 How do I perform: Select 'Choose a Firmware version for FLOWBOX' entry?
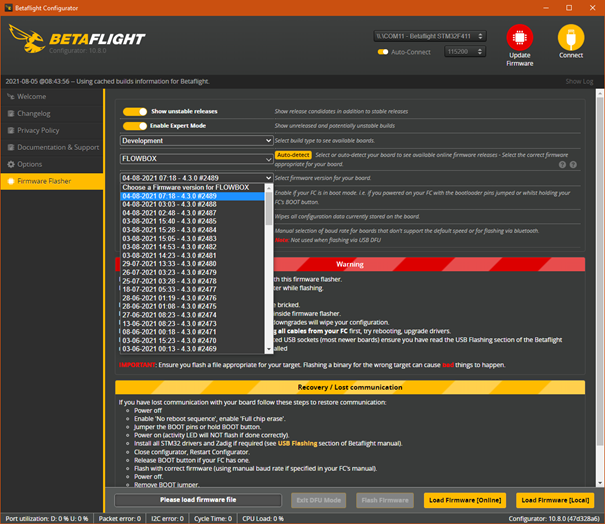pyautogui.click(x=193, y=188)
